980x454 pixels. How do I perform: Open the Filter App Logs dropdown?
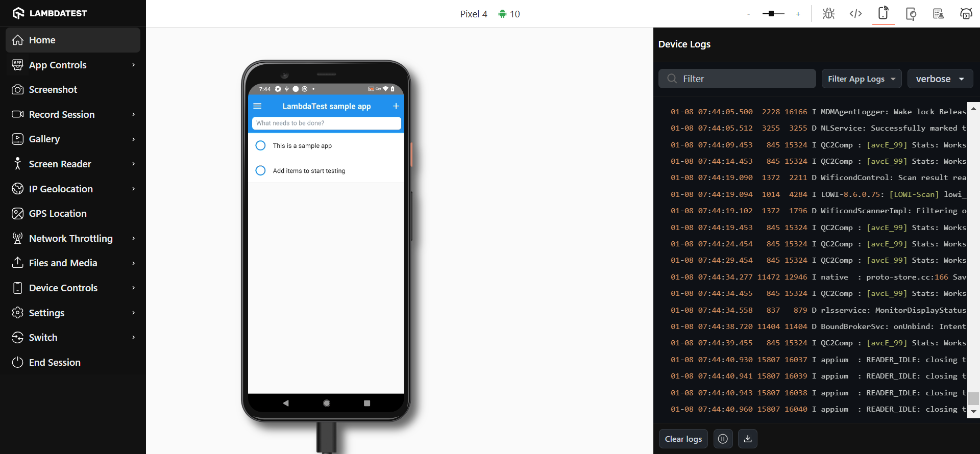(x=862, y=79)
